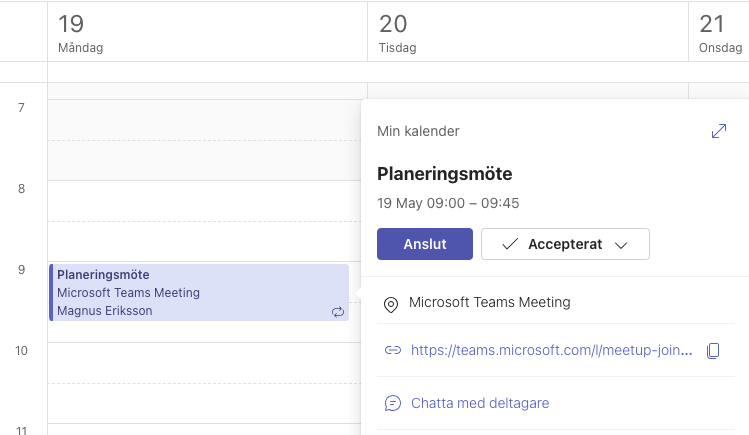The image size is (749, 435).
Task: Expand meeting details with diagonal arrows icon
Action: (x=719, y=131)
